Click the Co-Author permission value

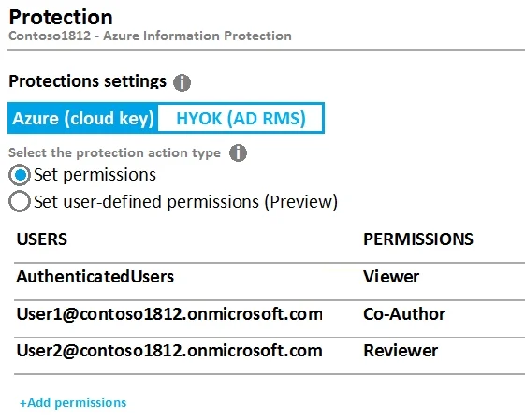pyautogui.click(x=404, y=314)
